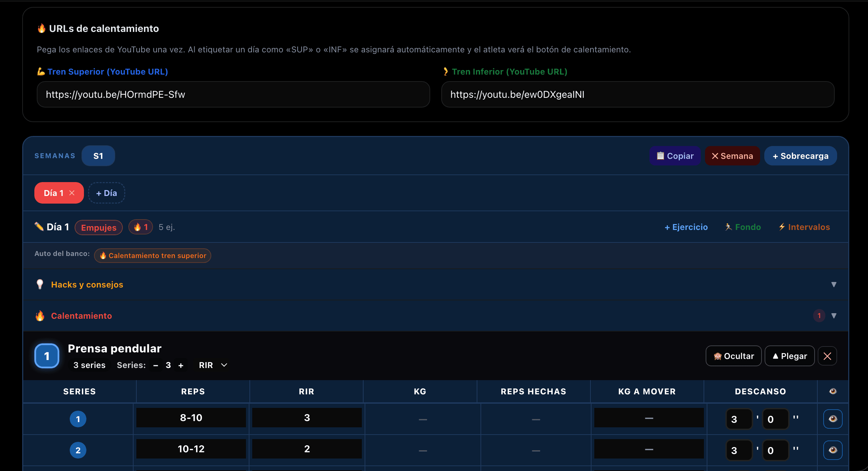Delete the Prensa pendular exercise with the X
This screenshot has width=868, height=471.
(x=827, y=356)
